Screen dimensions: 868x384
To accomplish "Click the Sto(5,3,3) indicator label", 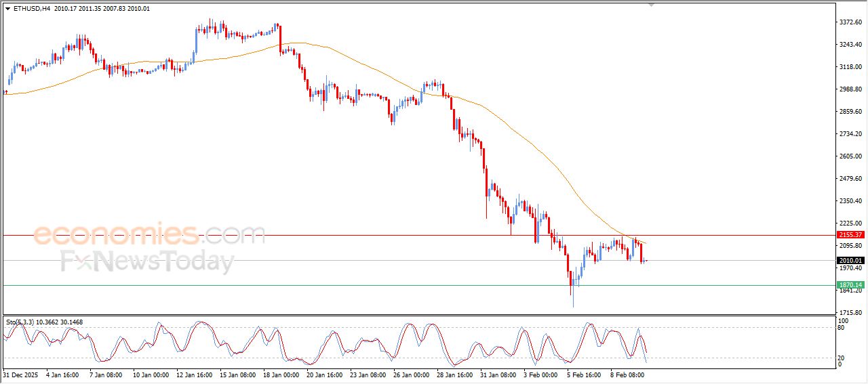I will 25,322.
